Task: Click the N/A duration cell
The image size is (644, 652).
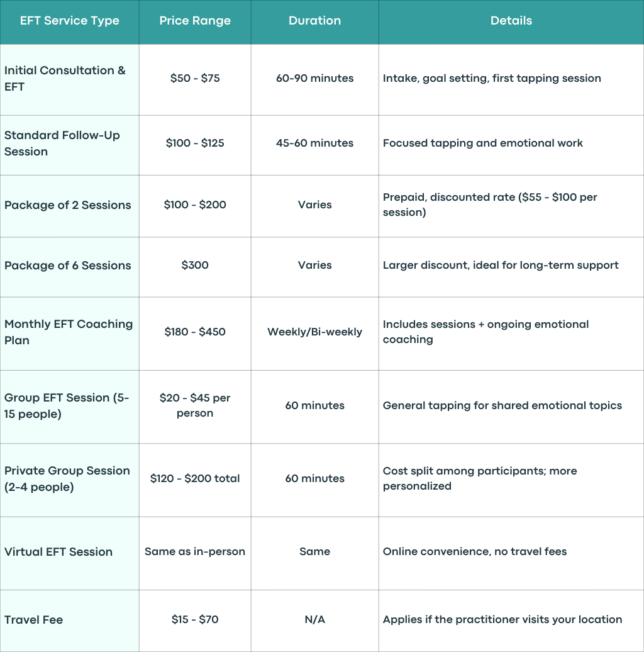Action: 314,619
